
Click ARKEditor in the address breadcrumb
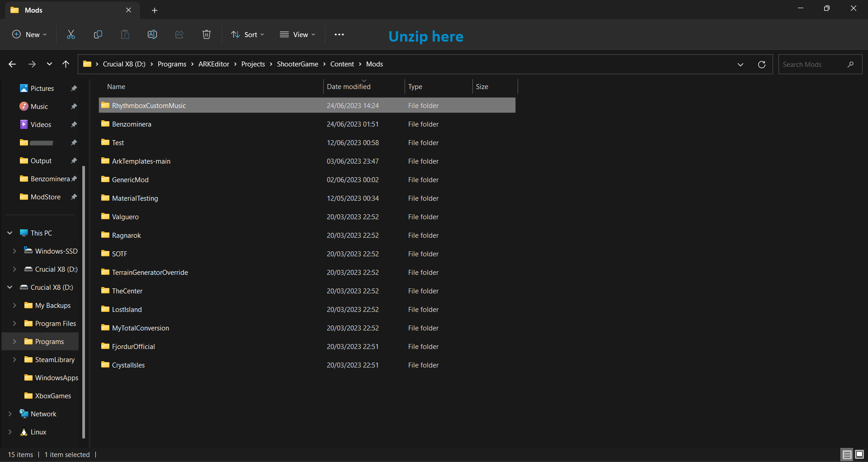click(x=214, y=64)
